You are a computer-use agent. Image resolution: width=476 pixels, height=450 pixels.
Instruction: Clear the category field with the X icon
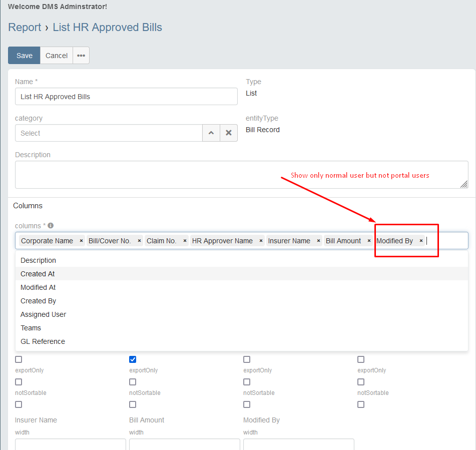(229, 133)
